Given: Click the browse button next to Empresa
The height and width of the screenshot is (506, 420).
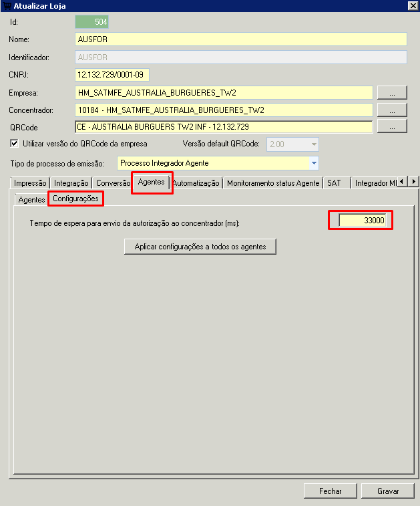Looking at the screenshot, I should coord(392,92).
